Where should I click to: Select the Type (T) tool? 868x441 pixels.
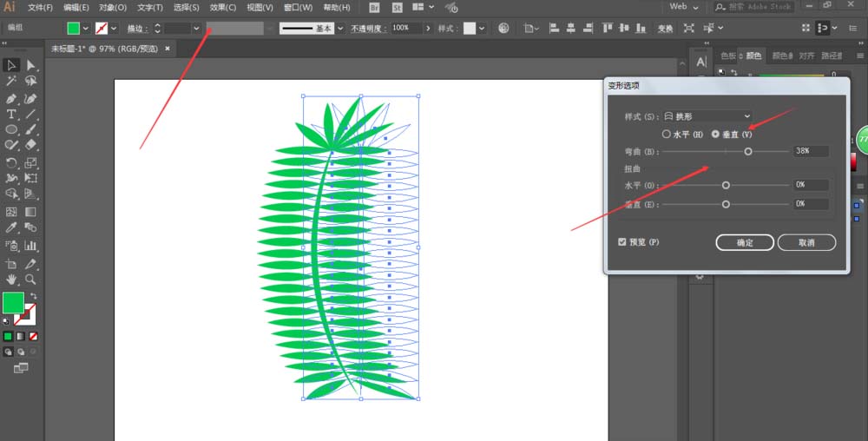coord(11,114)
